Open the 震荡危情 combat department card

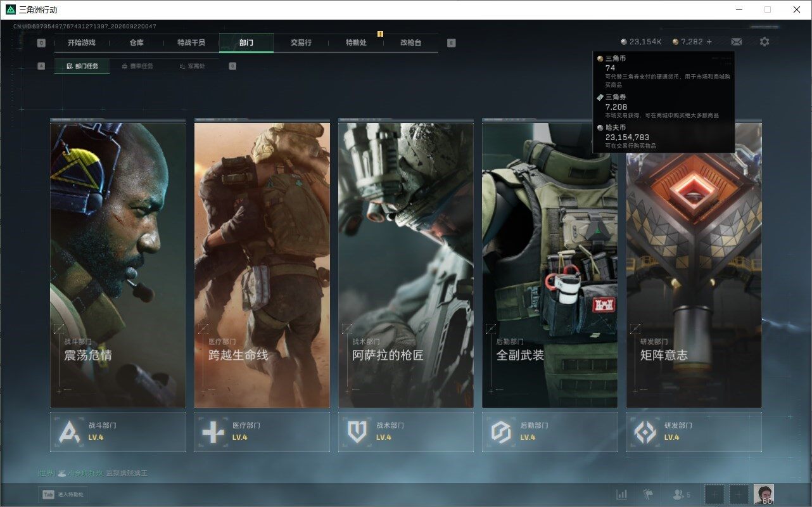[118, 265]
